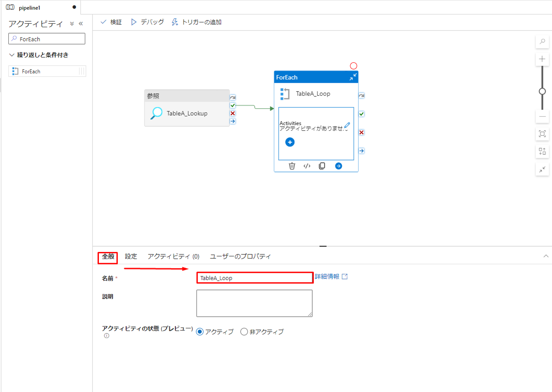Click the green success output on the TableA_Lookup node
This screenshot has height=392, width=552.
click(x=233, y=105)
